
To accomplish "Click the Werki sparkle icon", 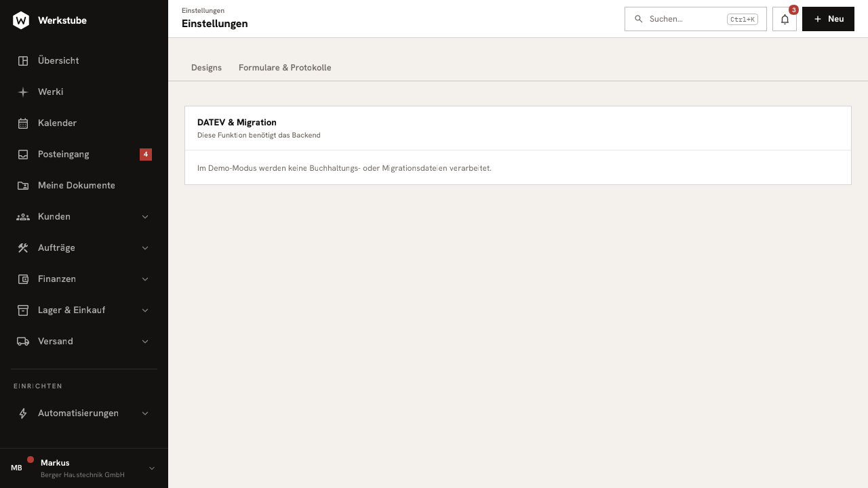I will 23,92.
